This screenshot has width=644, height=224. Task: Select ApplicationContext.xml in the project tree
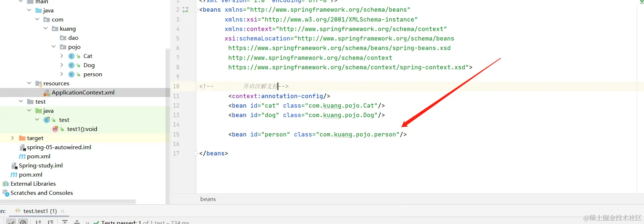(83, 93)
